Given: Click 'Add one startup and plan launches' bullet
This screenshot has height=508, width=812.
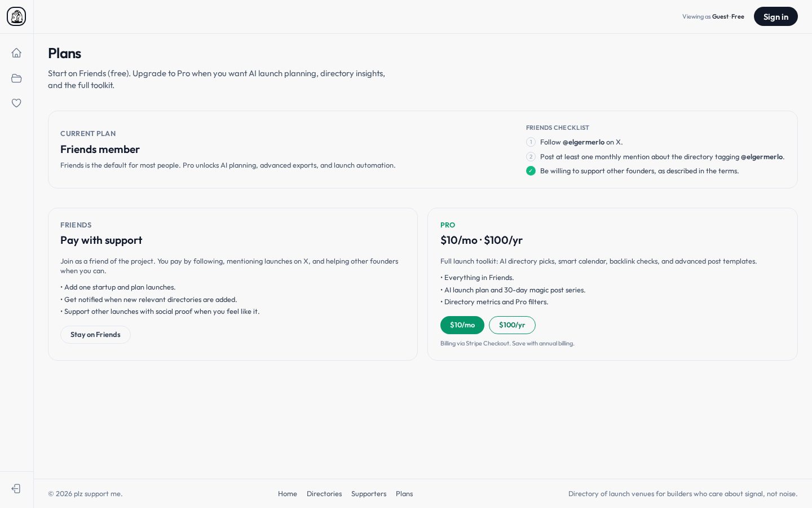Looking at the screenshot, I should 118,287.
